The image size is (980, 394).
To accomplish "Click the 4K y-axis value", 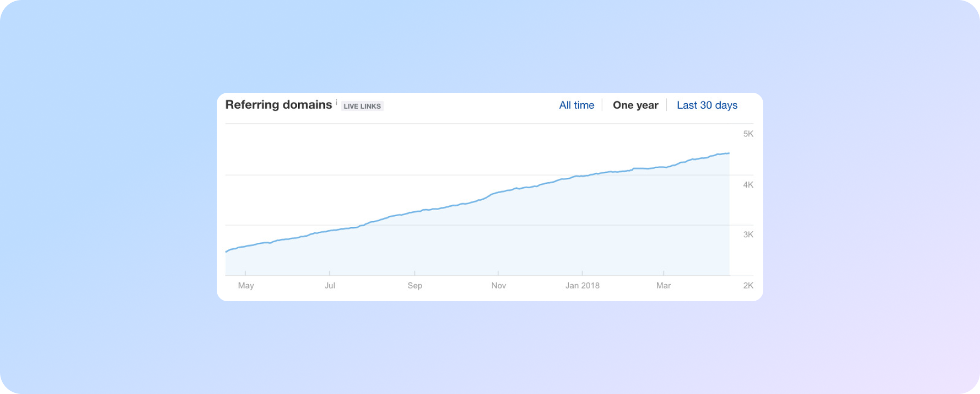I will coord(748,184).
